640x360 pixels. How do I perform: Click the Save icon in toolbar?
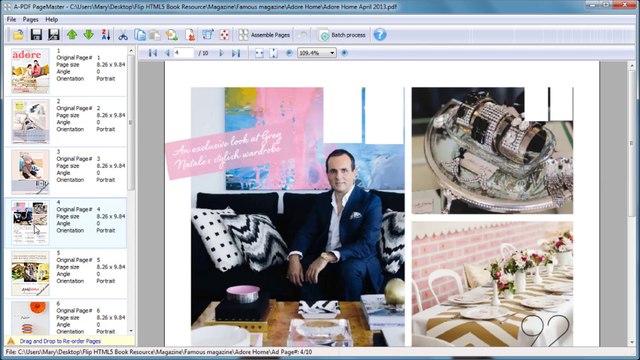tap(36, 35)
